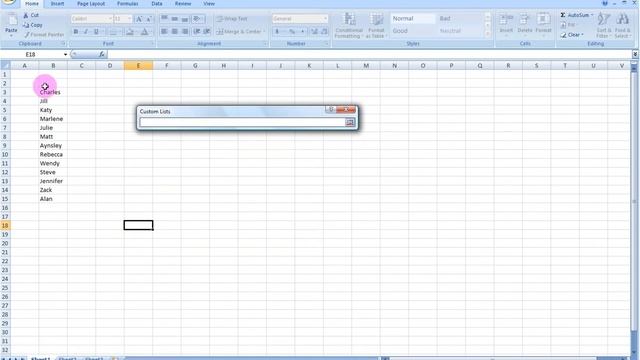Click cell containing Jennifer

click(x=53, y=181)
